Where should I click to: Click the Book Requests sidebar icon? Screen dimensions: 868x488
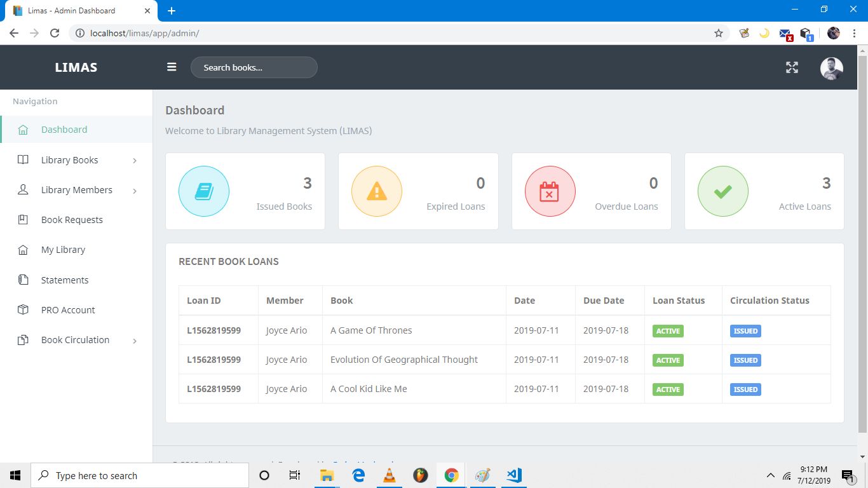pyautogui.click(x=24, y=220)
